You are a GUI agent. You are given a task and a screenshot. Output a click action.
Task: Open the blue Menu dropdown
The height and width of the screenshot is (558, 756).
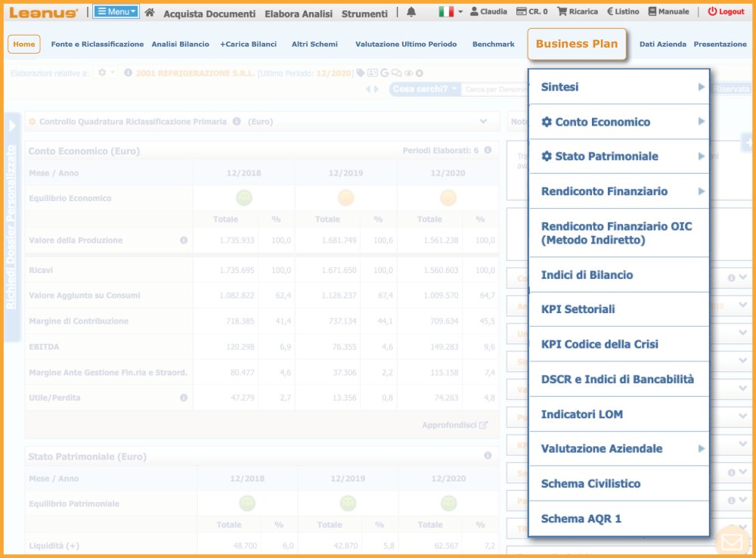click(116, 11)
